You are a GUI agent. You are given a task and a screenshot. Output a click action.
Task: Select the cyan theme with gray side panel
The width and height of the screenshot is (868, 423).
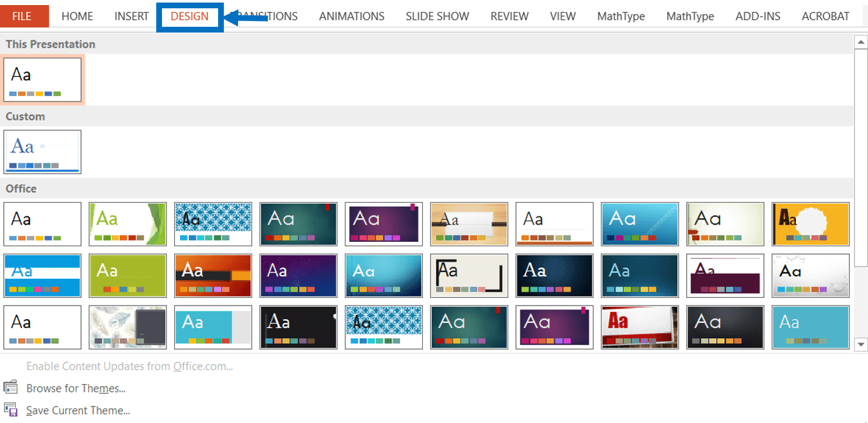213,327
